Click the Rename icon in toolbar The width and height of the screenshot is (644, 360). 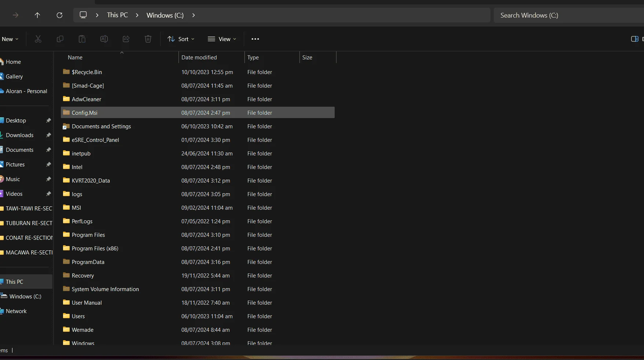[104, 39]
